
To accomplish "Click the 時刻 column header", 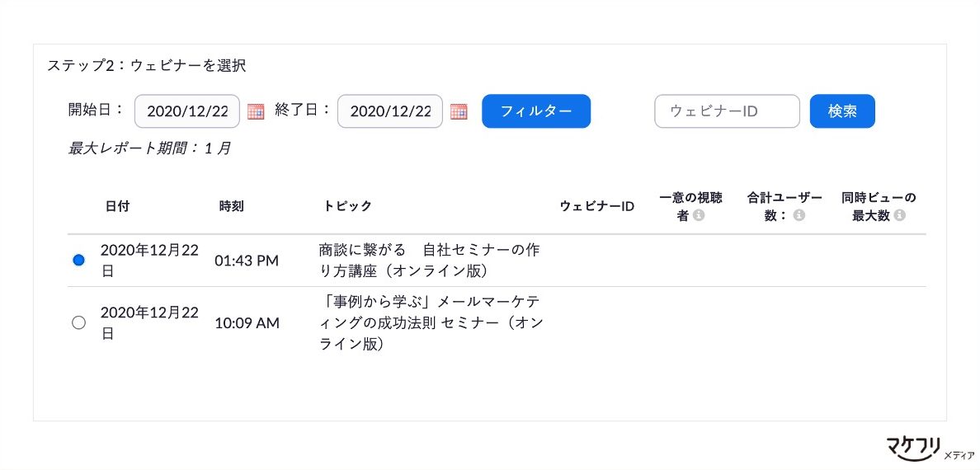I will (231, 206).
